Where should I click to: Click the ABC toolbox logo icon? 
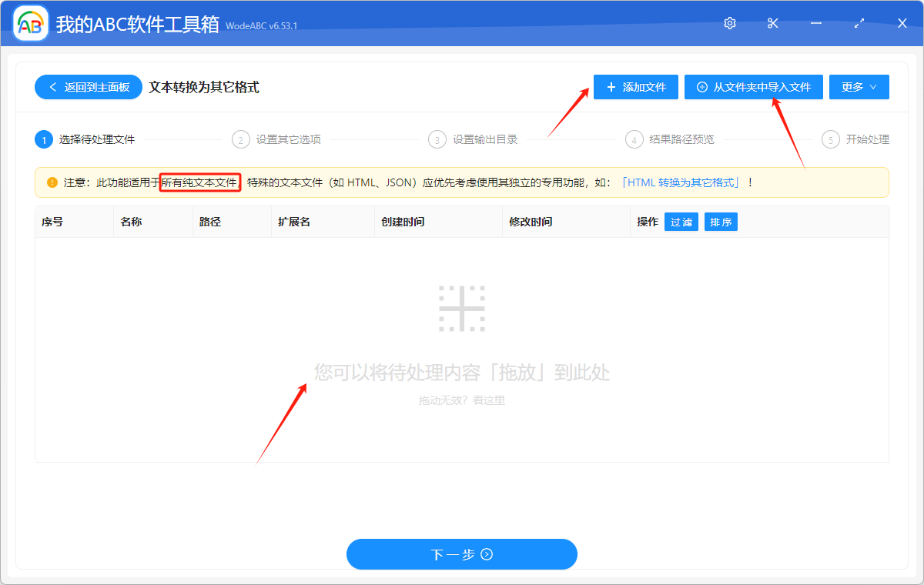point(31,23)
